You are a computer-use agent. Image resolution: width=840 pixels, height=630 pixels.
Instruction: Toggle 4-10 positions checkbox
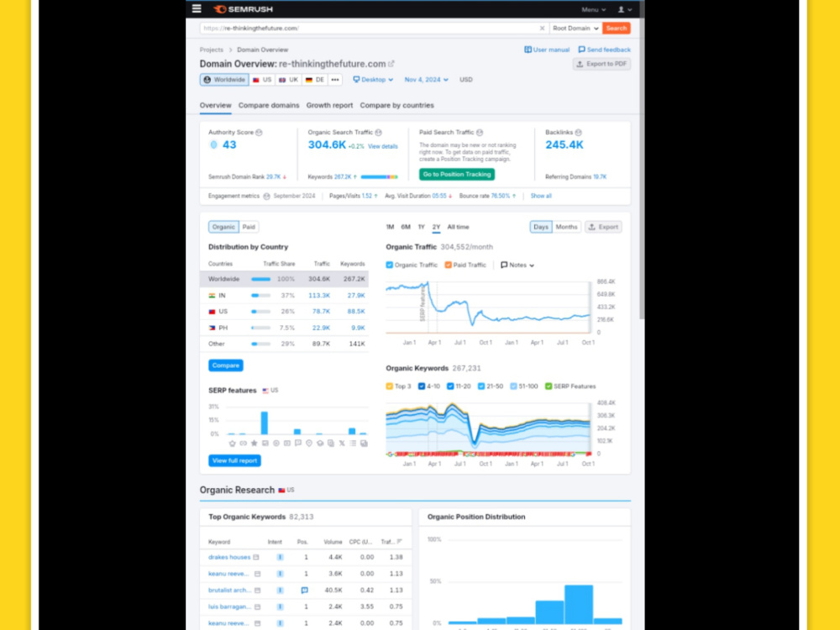422,386
